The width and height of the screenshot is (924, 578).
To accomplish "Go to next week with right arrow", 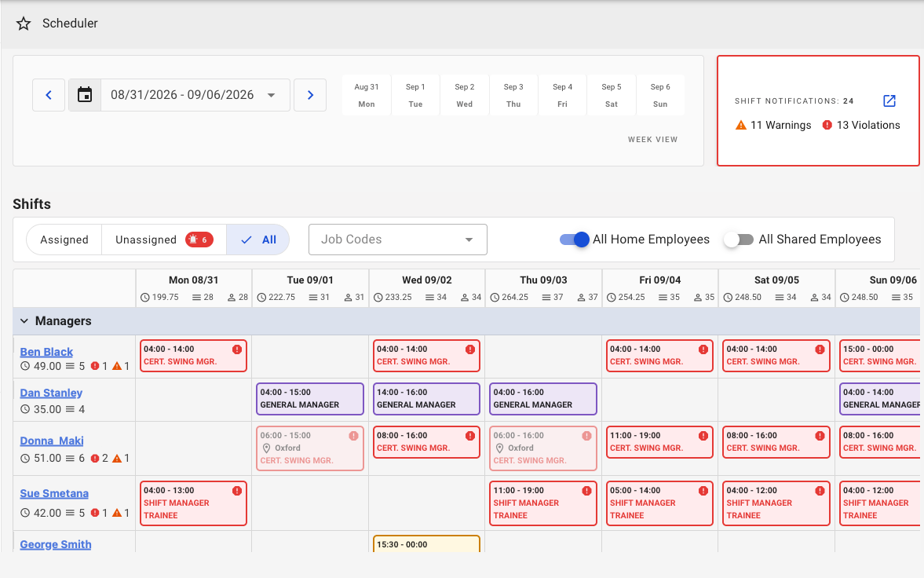I will click(x=310, y=95).
